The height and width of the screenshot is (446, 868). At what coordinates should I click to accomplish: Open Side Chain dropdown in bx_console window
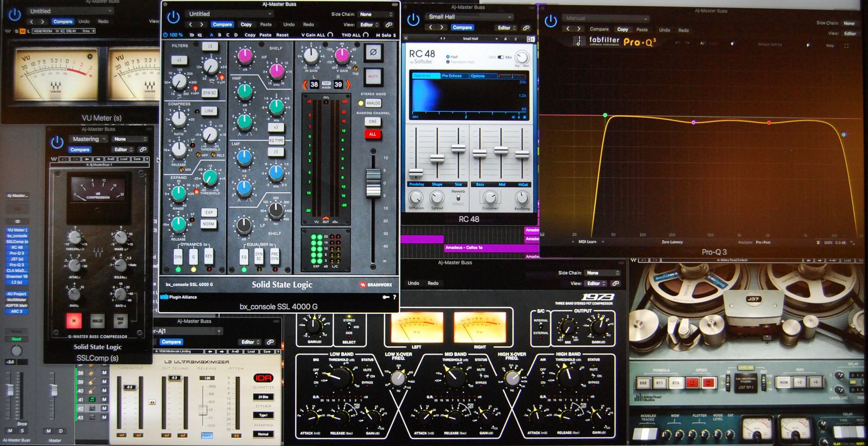click(376, 14)
